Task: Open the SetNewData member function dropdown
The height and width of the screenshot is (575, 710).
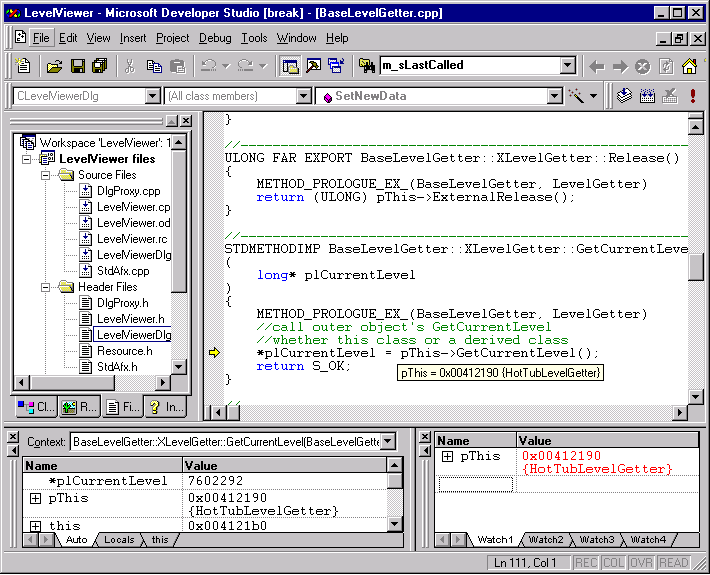Action: tap(554, 96)
